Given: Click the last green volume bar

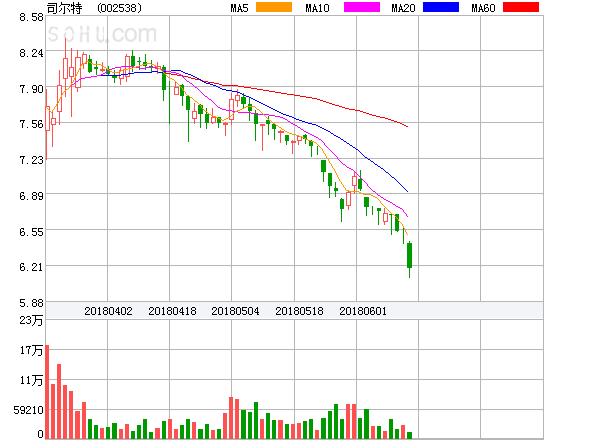Looking at the screenshot, I should tap(409, 435).
